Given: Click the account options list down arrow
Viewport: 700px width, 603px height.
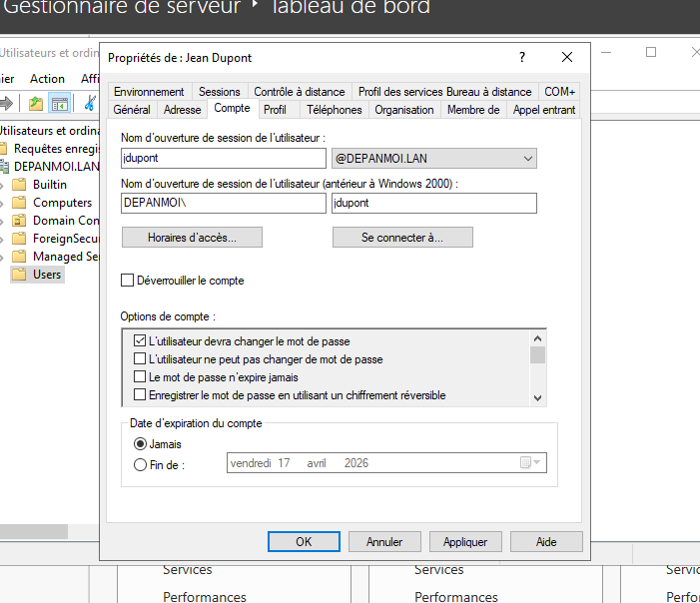Looking at the screenshot, I should coord(537,397).
